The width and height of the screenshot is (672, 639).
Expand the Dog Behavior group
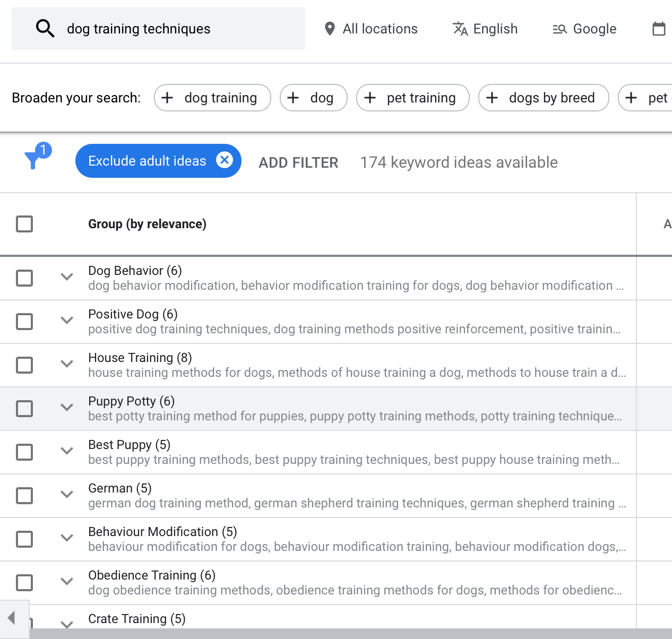[67, 277]
